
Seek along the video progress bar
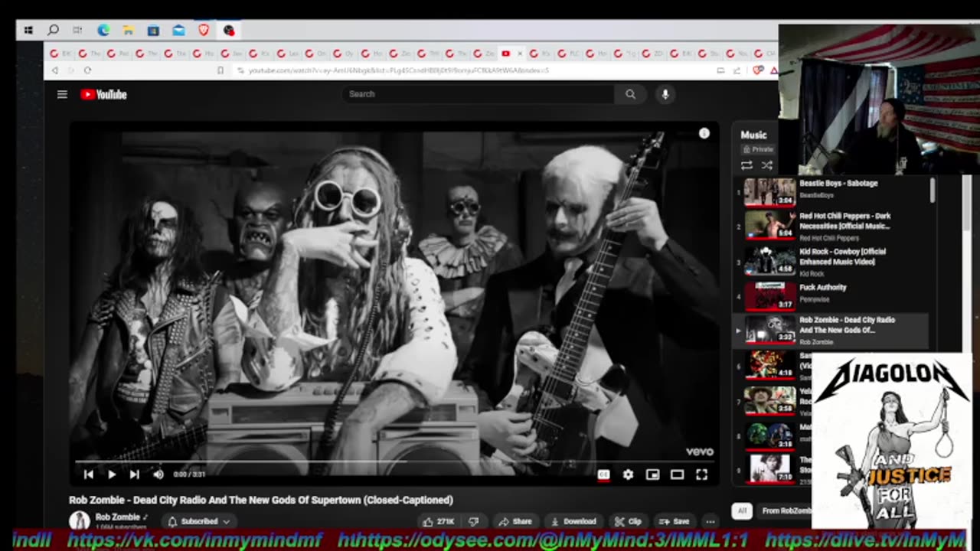(394, 461)
